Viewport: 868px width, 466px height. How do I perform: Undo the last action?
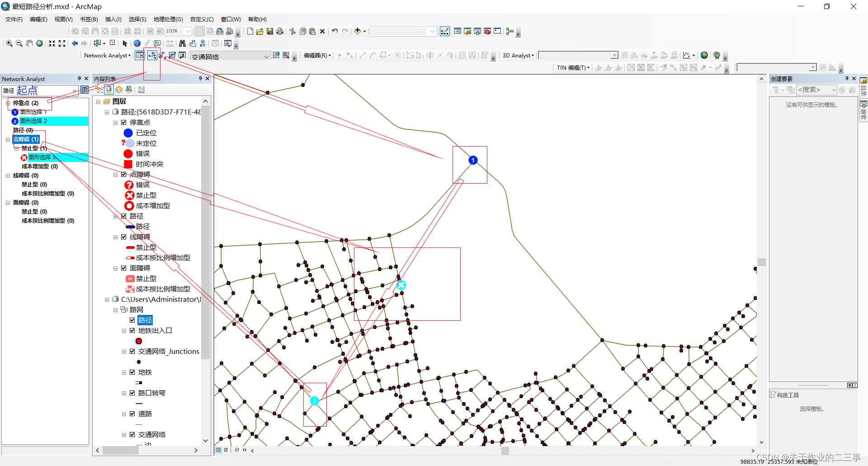(x=335, y=31)
